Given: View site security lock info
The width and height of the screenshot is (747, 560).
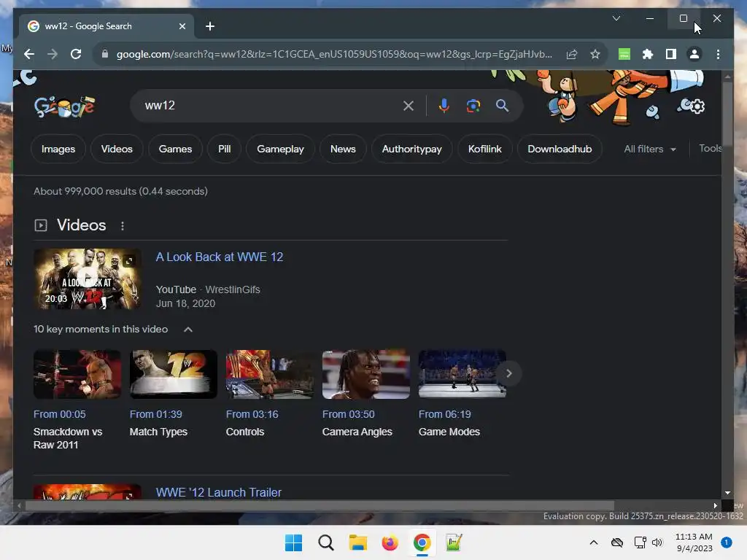Looking at the screenshot, I should pyautogui.click(x=105, y=54).
